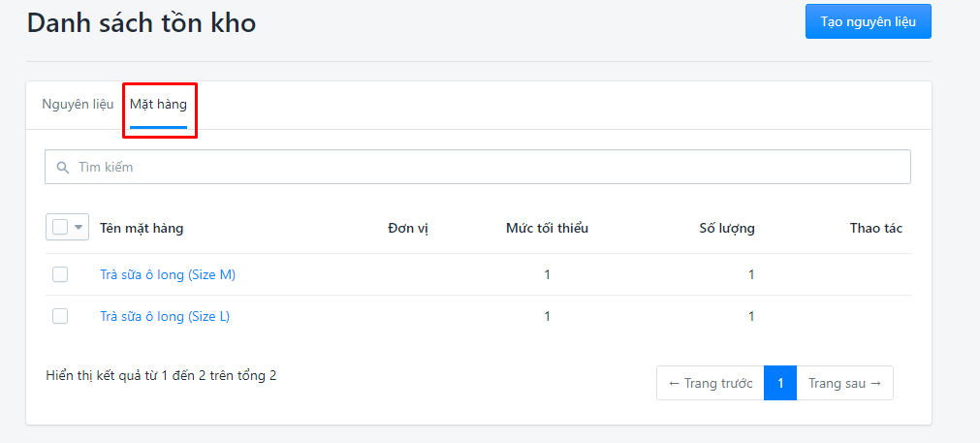Check the Trà sữa ô long (Size M) row
This screenshot has height=443, width=980.
[60, 274]
